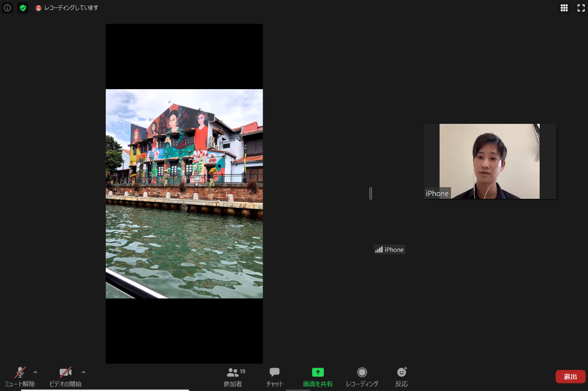588x391 pixels.
Task: Enter full screen mode
Action: (581, 8)
